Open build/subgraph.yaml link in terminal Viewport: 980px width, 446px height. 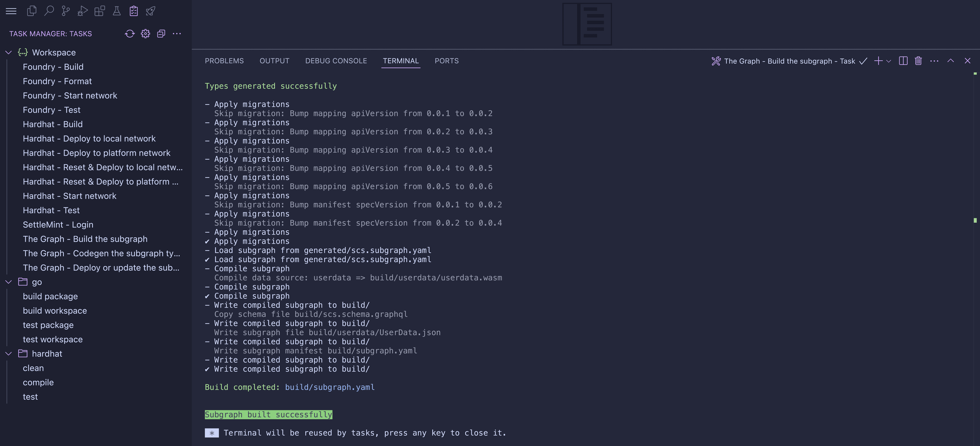click(x=330, y=387)
